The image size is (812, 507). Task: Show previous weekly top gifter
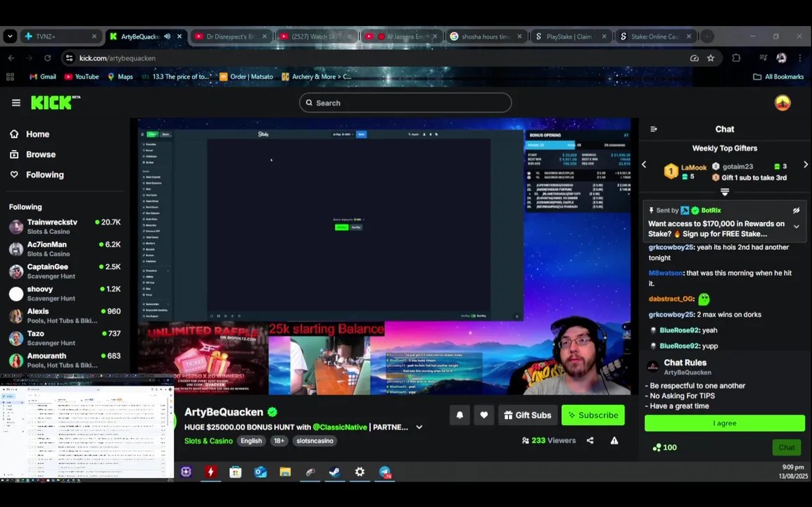(x=645, y=164)
